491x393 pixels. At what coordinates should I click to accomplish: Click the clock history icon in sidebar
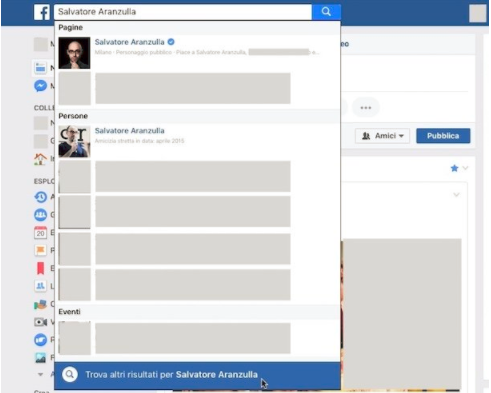pyautogui.click(x=40, y=197)
